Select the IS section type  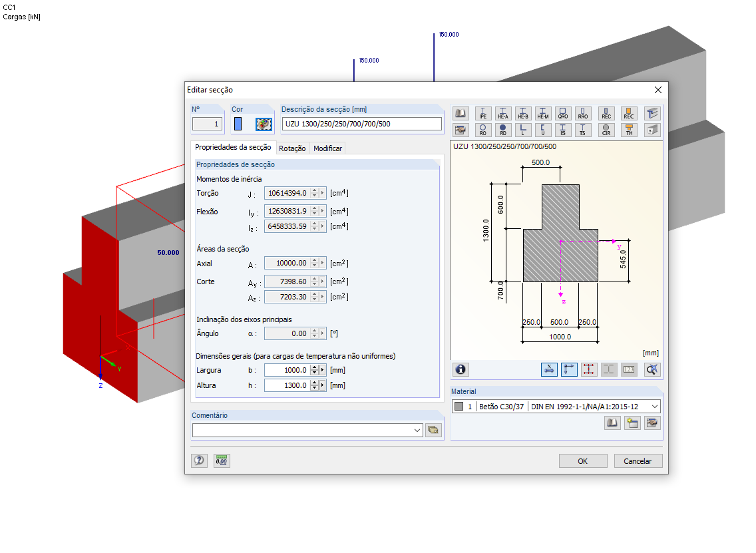(562, 130)
